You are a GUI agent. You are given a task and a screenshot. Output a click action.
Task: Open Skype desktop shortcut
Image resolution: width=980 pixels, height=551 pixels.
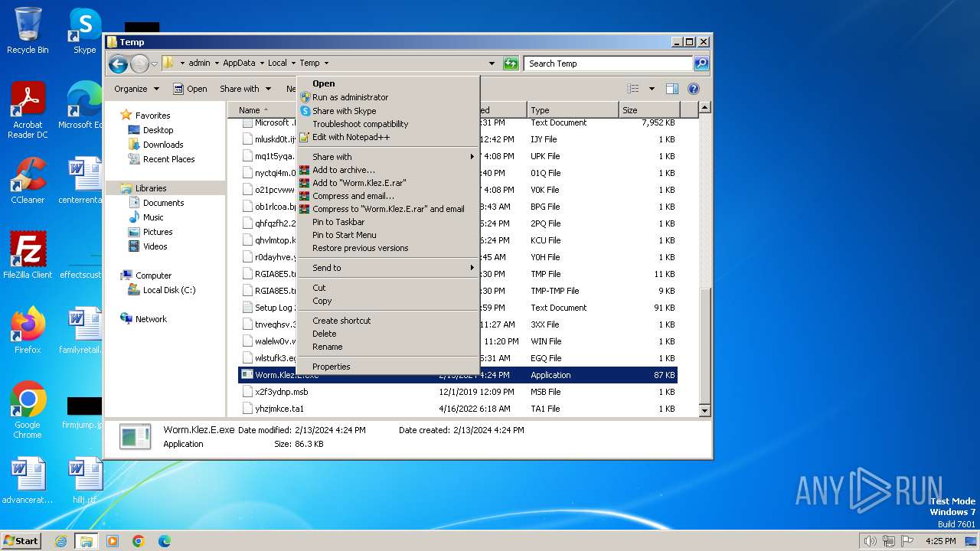pyautogui.click(x=84, y=31)
